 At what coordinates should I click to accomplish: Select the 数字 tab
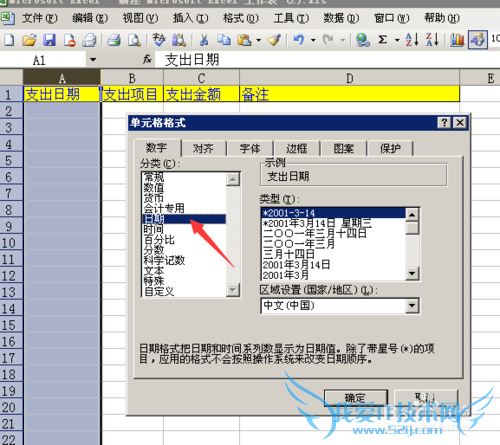coord(157,148)
